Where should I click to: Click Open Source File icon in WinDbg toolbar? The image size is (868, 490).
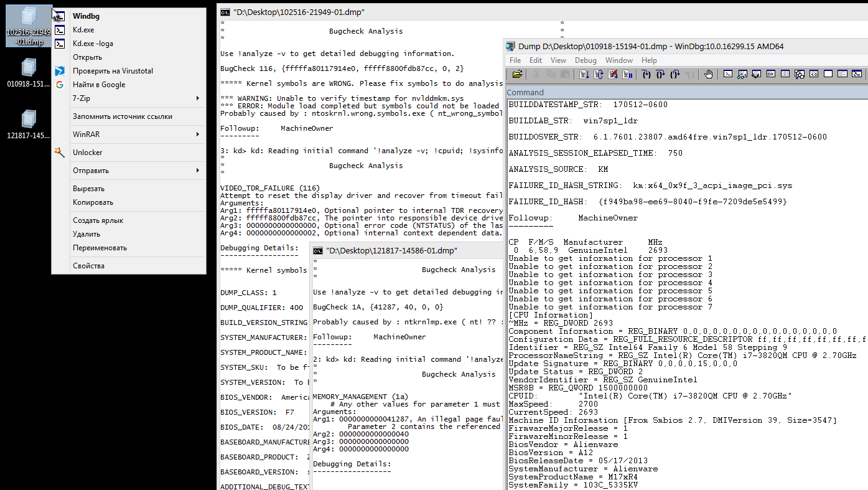[x=517, y=74]
